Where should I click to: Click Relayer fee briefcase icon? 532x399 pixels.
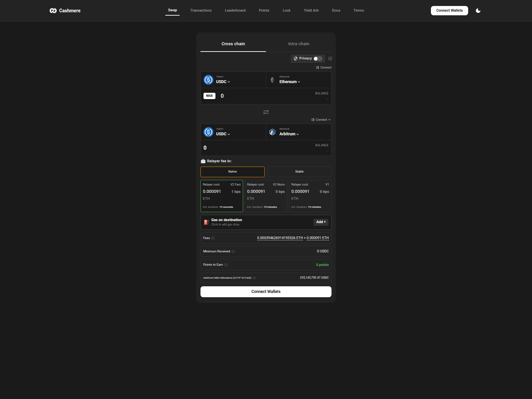click(x=203, y=161)
